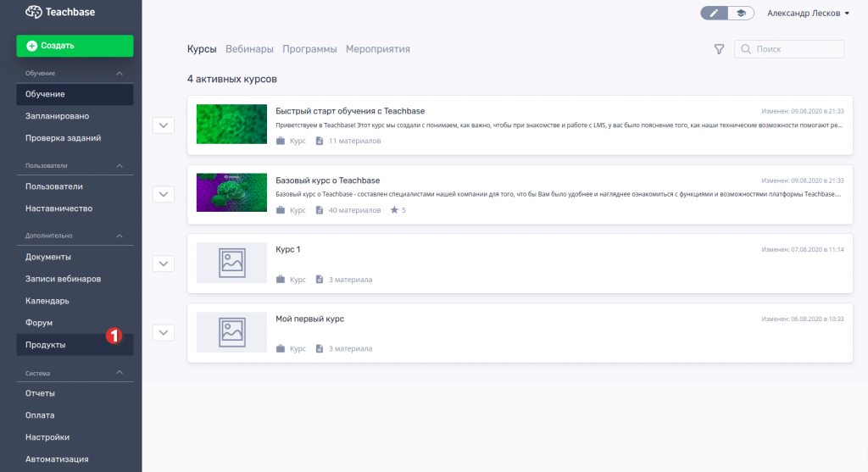Open the Курс 1 course title
The image size is (868, 472).
(288, 249)
